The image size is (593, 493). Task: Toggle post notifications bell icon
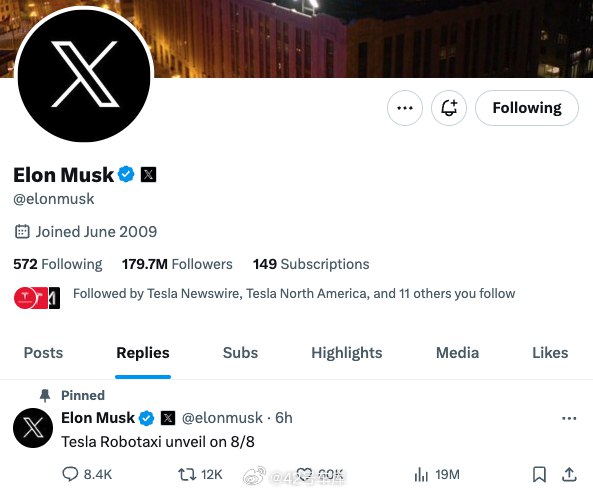point(449,108)
